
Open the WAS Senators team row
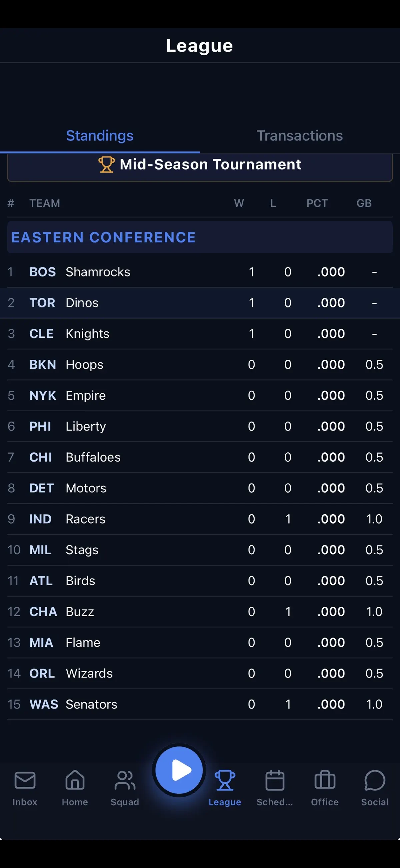click(200, 704)
